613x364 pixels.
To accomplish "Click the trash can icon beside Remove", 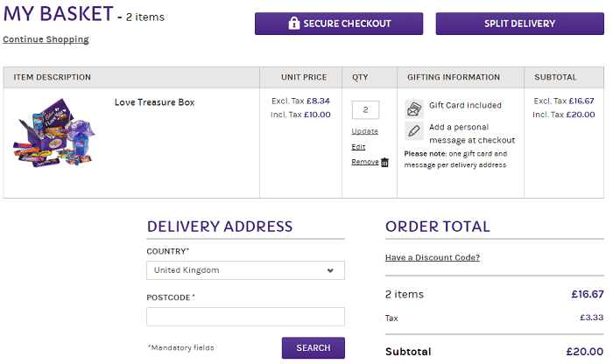I will 384,162.
